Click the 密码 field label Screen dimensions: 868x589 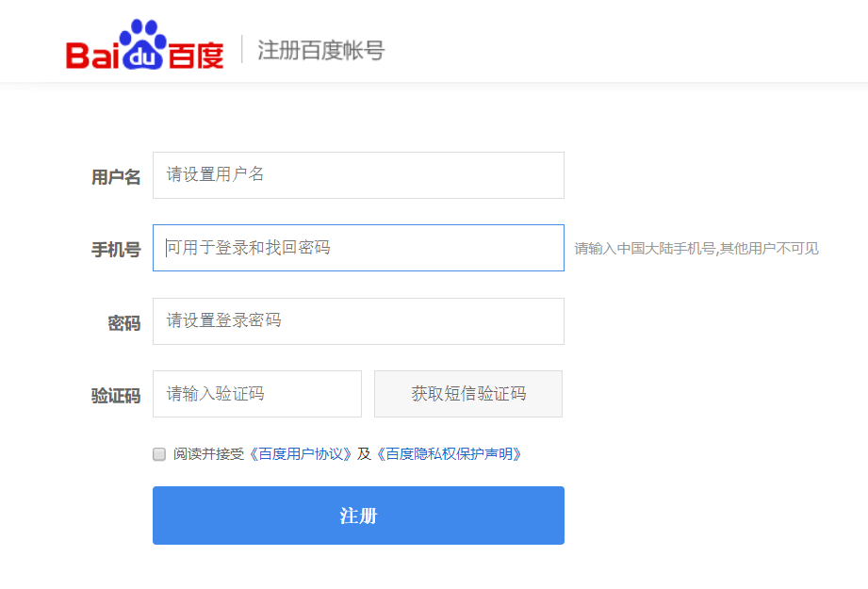pyautogui.click(x=124, y=323)
